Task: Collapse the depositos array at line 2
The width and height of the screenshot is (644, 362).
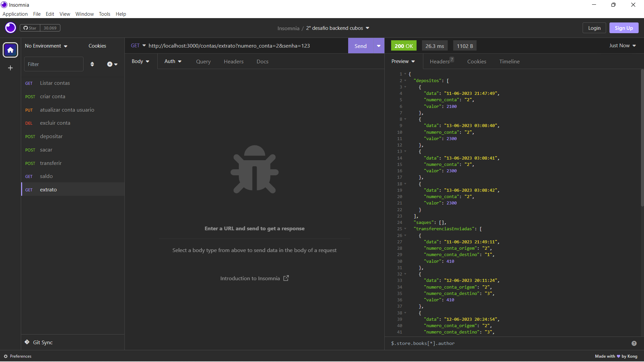Action: (x=405, y=81)
